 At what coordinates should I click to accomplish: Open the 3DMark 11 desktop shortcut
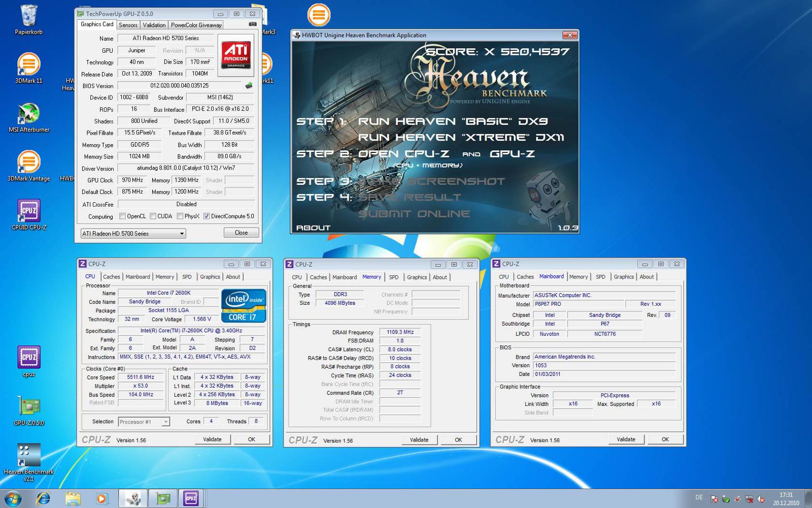point(29,68)
